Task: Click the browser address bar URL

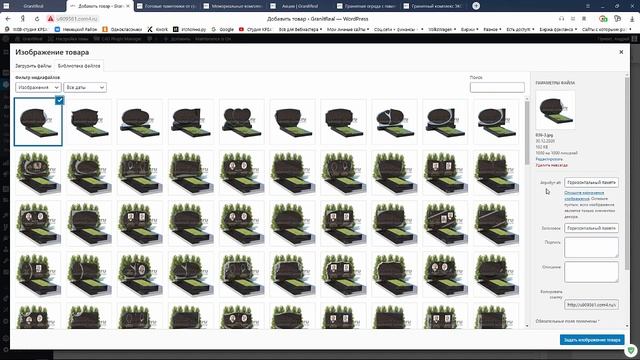Action: click(77, 19)
